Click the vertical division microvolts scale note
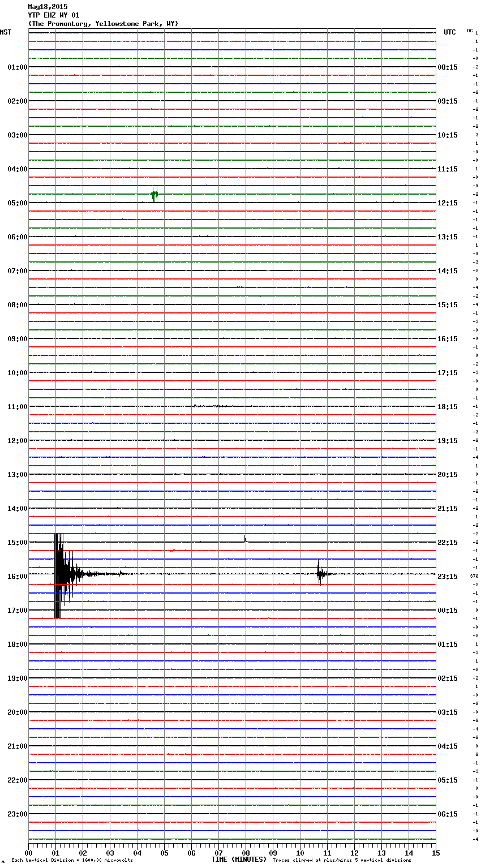 [72, 861]
